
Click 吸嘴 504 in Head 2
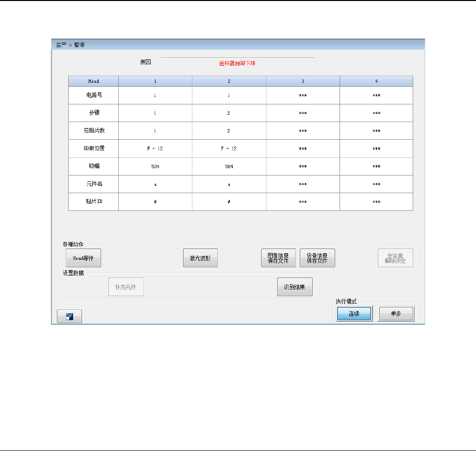click(229, 166)
